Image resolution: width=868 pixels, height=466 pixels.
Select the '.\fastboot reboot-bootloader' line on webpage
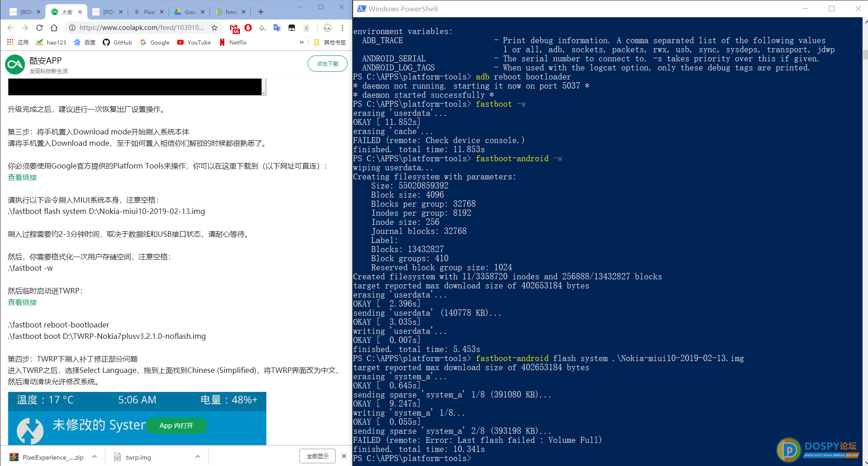pyautogui.click(x=59, y=325)
